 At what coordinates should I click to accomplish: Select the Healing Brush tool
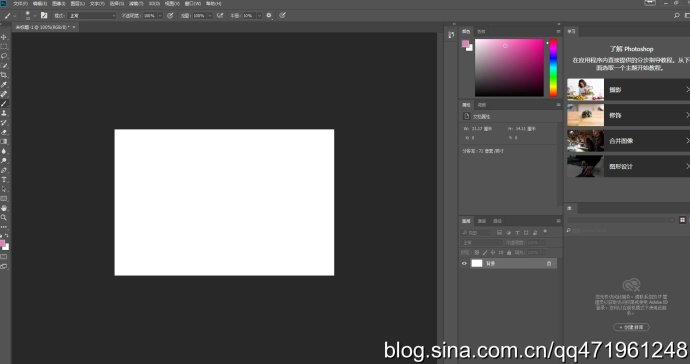coord(4,94)
